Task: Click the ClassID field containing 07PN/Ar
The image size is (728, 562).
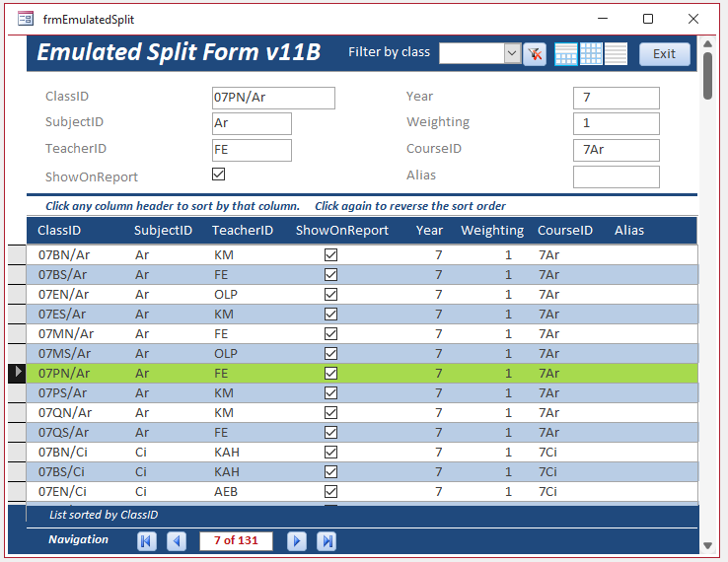Action: coord(273,98)
